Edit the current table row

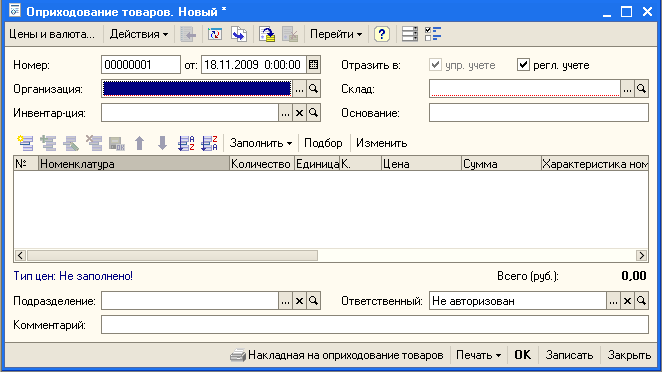pyautogui.click(x=71, y=143)
